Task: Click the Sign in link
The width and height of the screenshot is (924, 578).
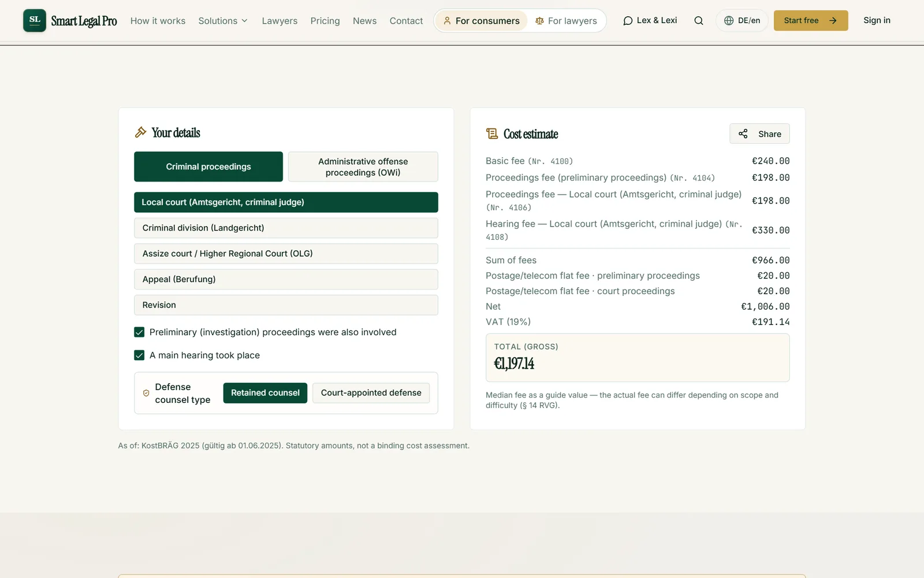Action: [877, 20]
